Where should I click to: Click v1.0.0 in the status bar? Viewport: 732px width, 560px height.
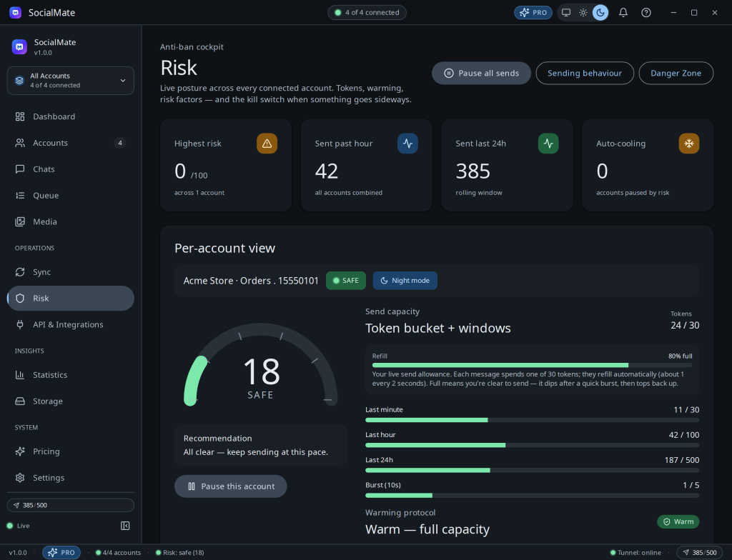point(18,553)
